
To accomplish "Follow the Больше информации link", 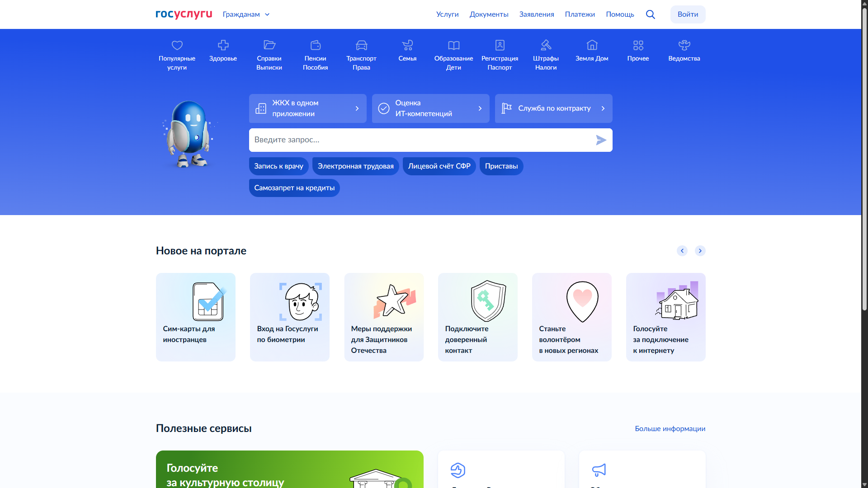I will point(670,429).
